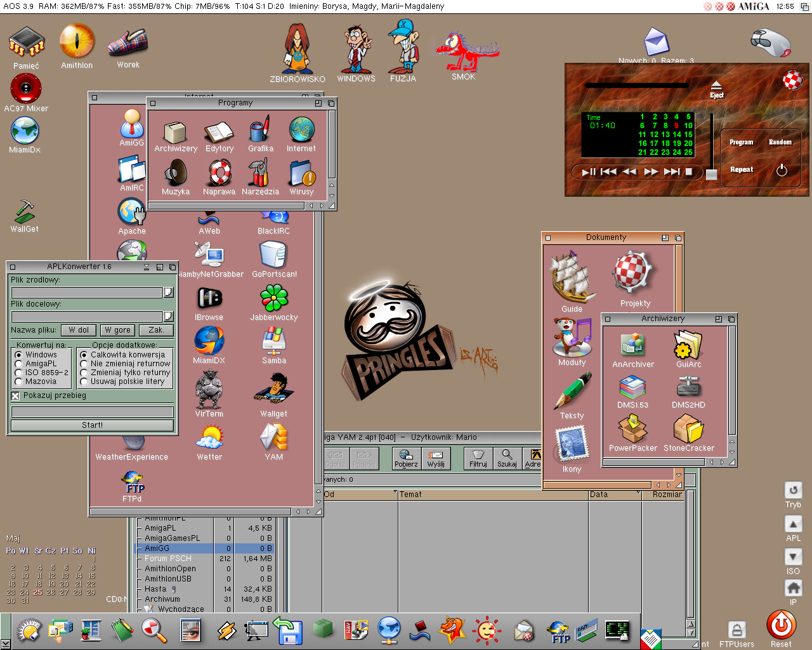Select track 9 on CD player
Image resolution: width=812 pixels, height=650 pixels.
[676, 126]
